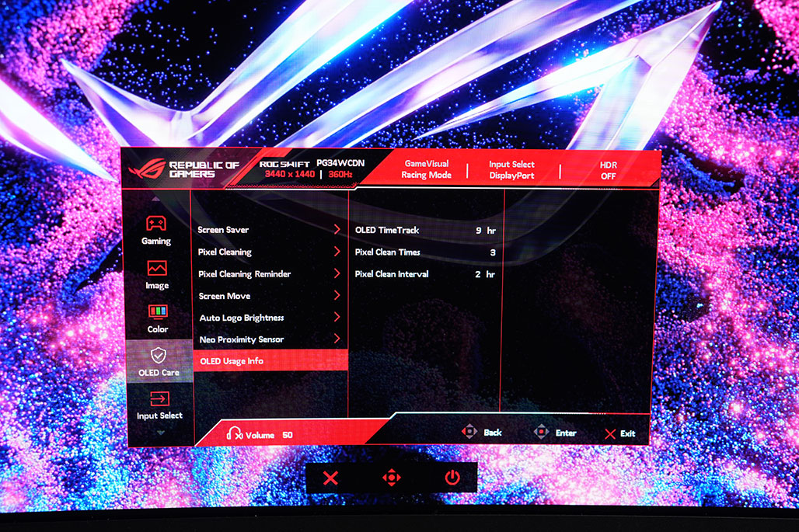The height and width of the screenshot is (532, 799).
Task: Select the Screen Move menu item
Action: (x=224, y=296)
